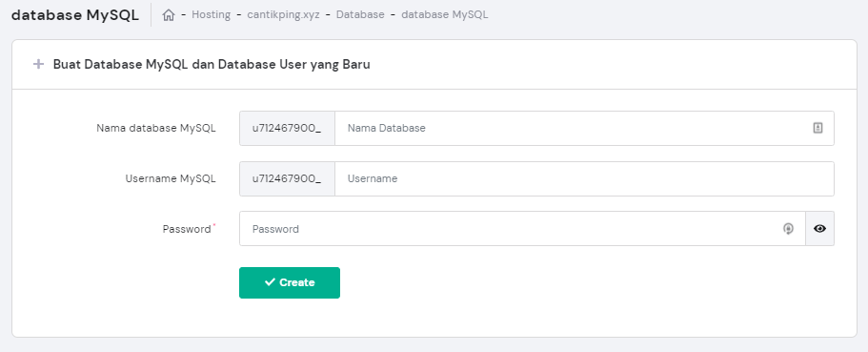
Task: Click contact card icon in Nama Database field
Action: (x=818, y=128)
